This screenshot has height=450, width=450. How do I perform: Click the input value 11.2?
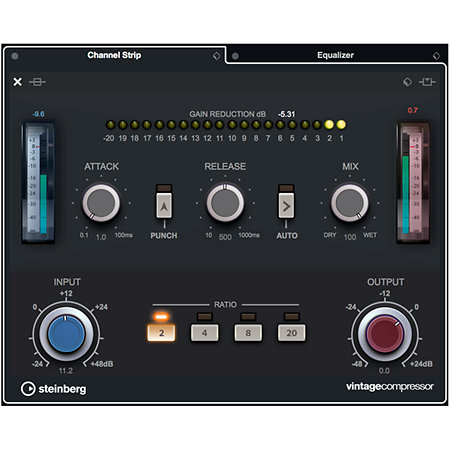tap(66, 371)
